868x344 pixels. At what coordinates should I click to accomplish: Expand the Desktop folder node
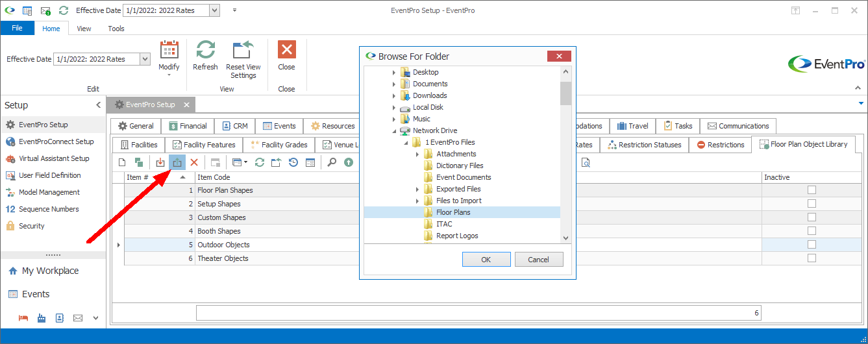coord(394,72)
